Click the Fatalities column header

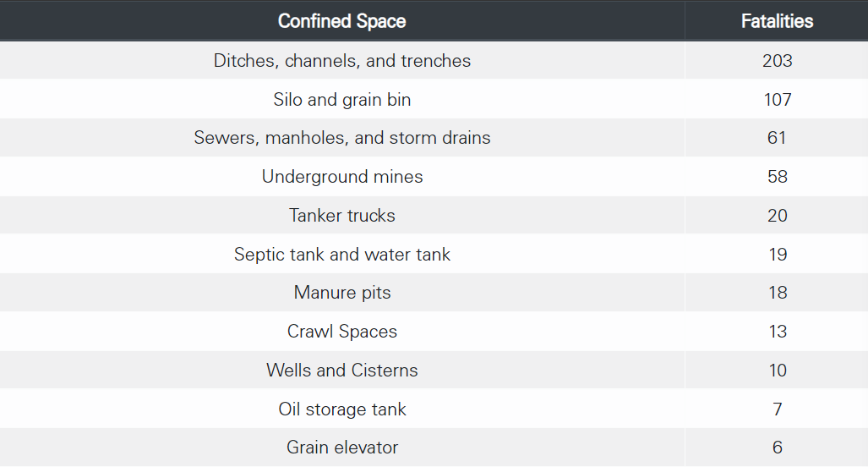point(777,21)
